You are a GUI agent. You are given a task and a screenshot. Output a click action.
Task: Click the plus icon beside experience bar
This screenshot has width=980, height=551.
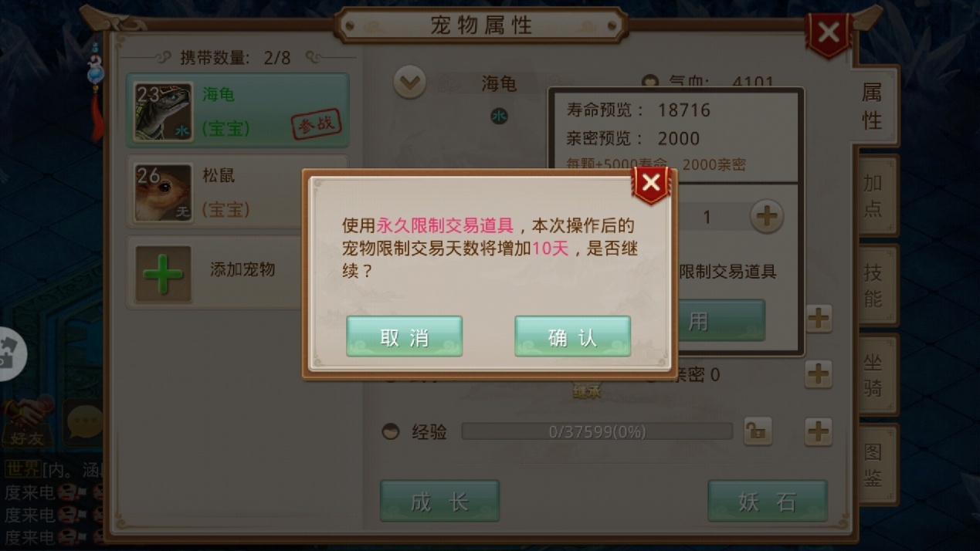[818, 431]
